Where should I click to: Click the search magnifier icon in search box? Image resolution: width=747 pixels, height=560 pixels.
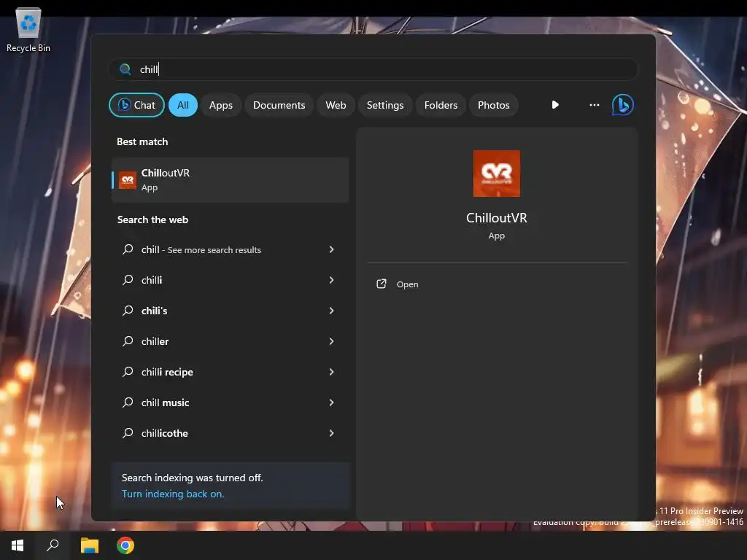click(x=125, y=69)
